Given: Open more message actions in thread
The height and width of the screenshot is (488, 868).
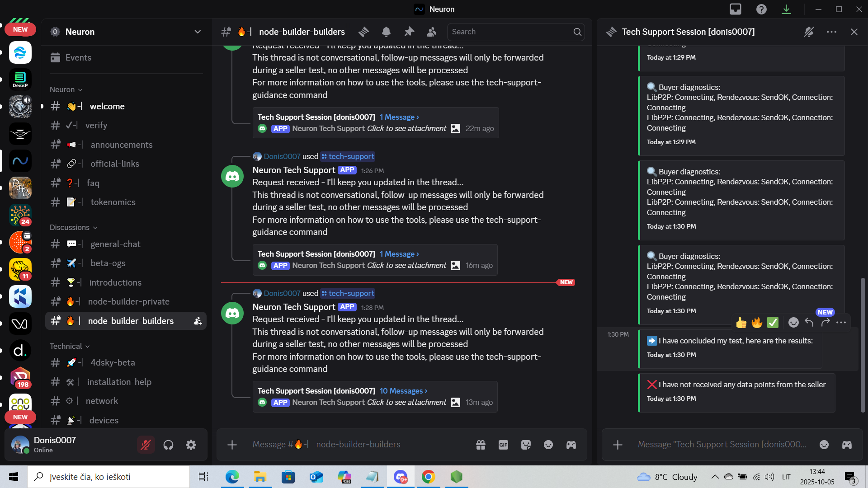Looking at the screenshot, I should coord(841,322).
